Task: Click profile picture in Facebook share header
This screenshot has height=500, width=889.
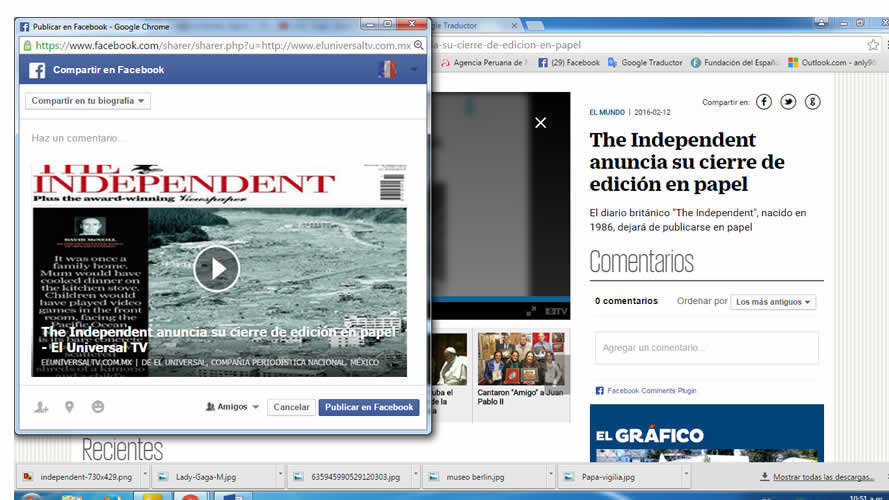Action: pos(387,70)
